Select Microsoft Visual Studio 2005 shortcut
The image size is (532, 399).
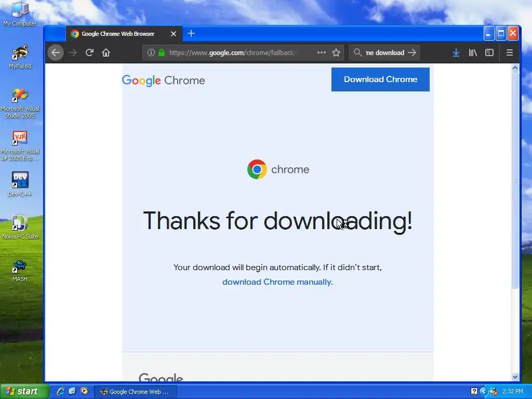point(20,103)
